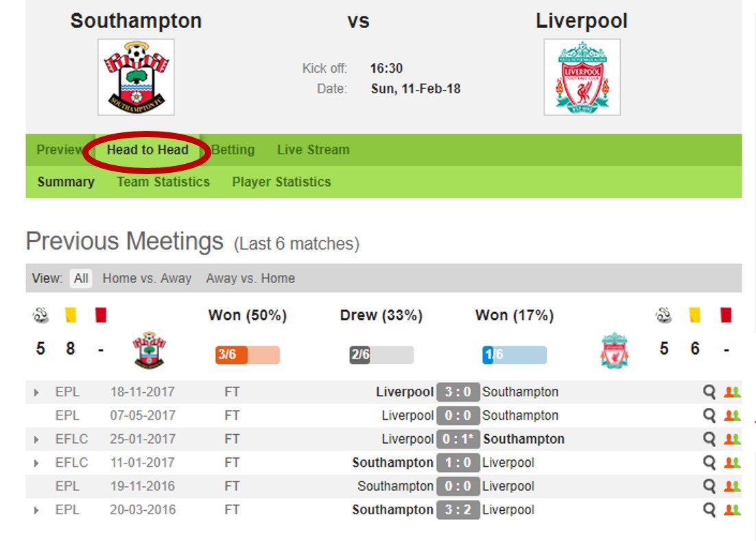Click the magnifier icon for 18-11-2017 match
This screenshot has height=541, width=756.
click(x=709, y=392)
